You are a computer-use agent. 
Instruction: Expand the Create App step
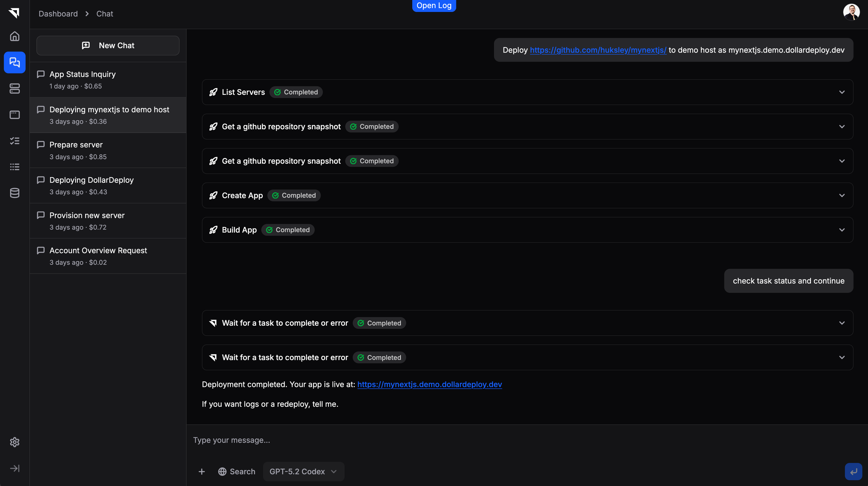842,195
